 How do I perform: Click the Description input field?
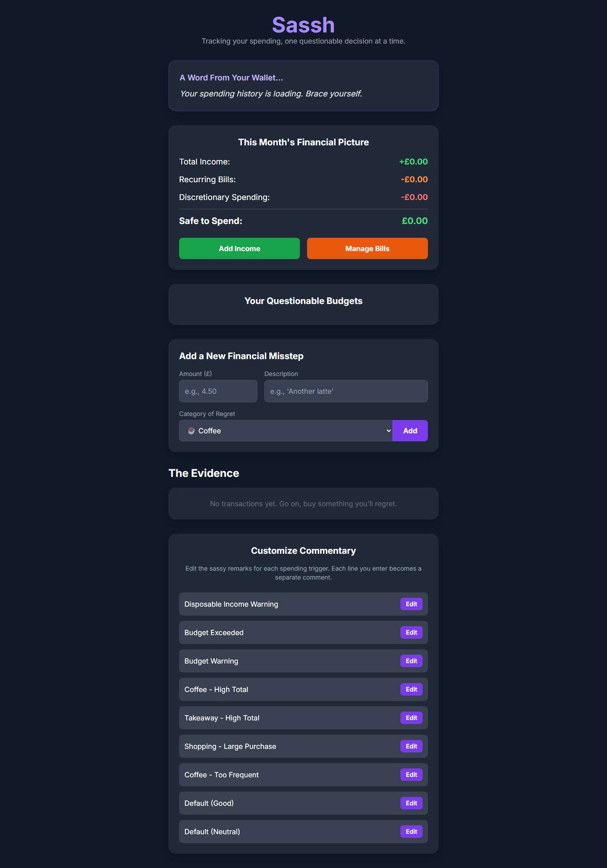[346, 391]
